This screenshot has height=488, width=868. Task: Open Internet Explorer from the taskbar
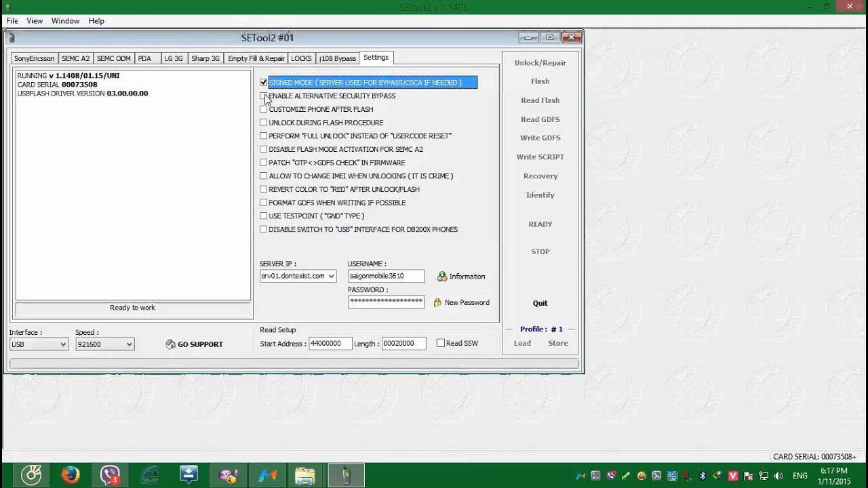click(149, 475)
